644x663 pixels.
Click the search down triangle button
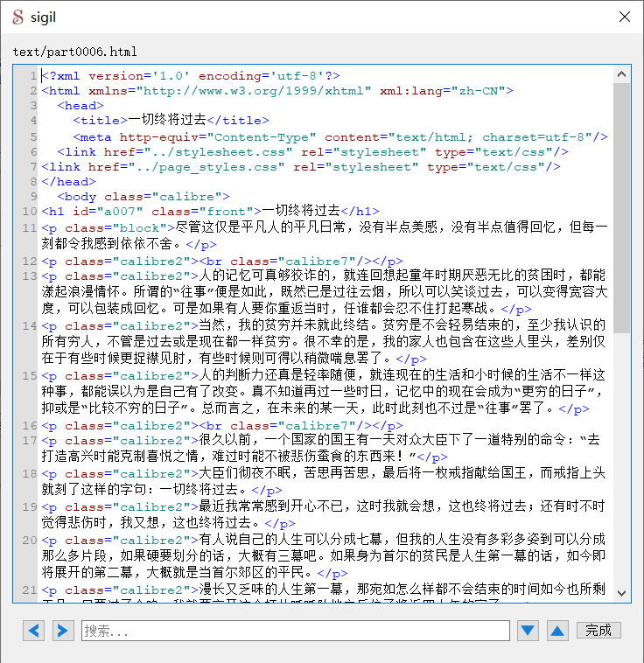coord(528,631)
